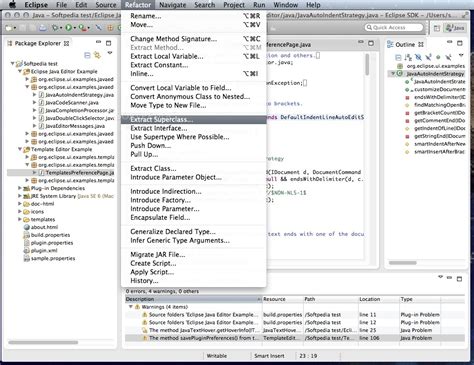The image size is (474, 365).
Task: Minimize the editor area
Action: [x=361, y=42]
